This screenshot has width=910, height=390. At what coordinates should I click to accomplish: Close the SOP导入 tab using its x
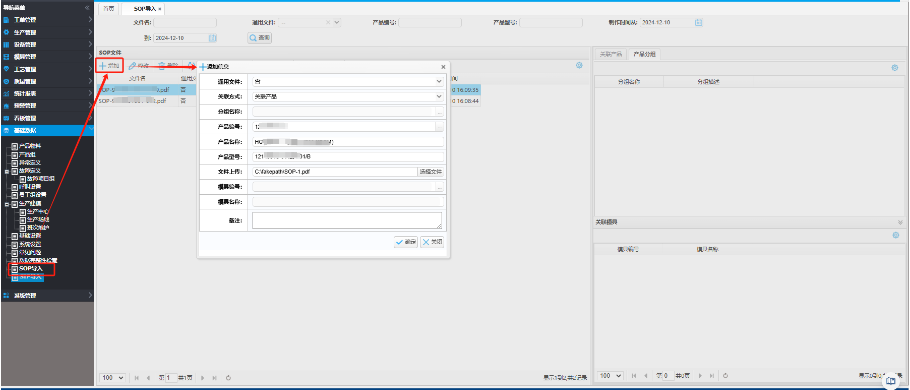tap(160, 9)
